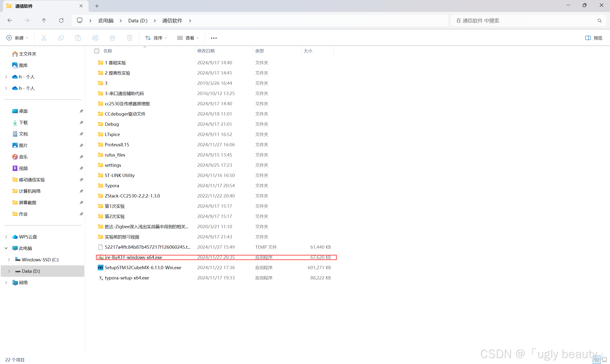Click the Copy icon in toolbar

pos(61,38)
